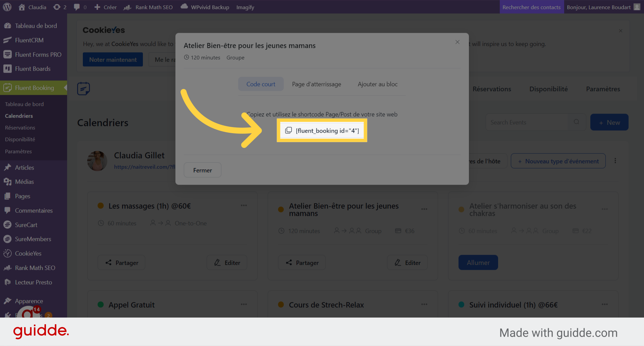The width and height of the screenshot is (644, 346).
Task: Open Médias in sidebar
Action: (34, 182)
